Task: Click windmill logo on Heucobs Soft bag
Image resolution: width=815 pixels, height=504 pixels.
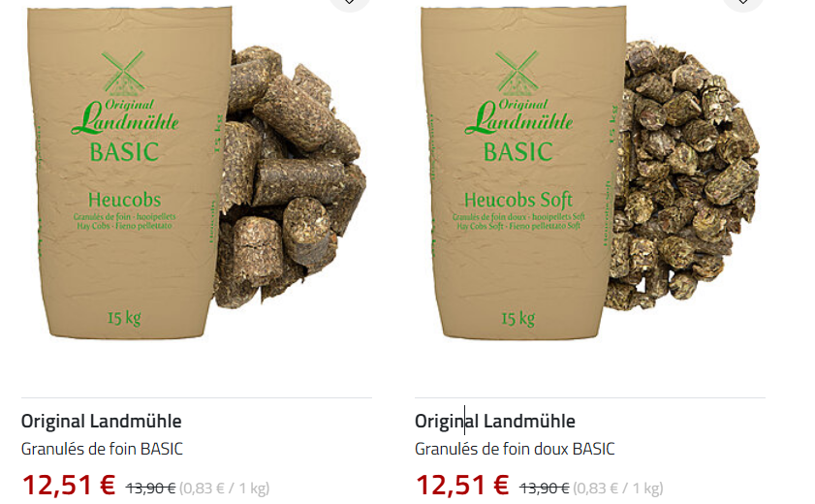Action: coord(517,73)
